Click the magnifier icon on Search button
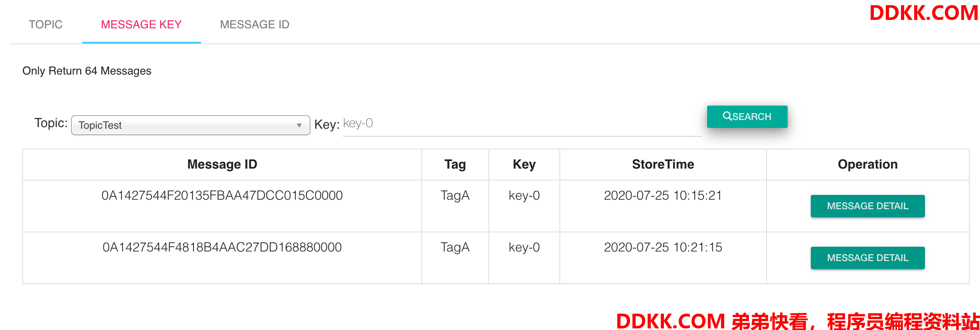The image size is (980, 330). click(727, 116)
